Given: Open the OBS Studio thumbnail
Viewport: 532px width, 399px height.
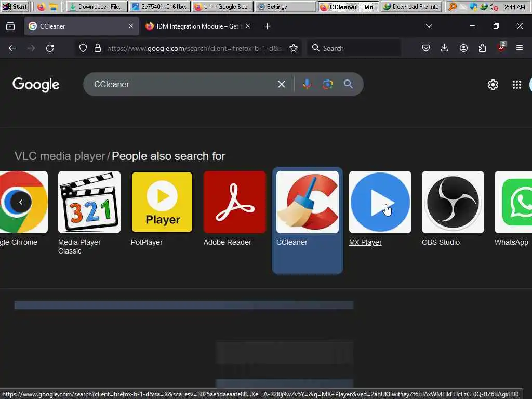Looking at the screenshot, I should pos(453,202).
